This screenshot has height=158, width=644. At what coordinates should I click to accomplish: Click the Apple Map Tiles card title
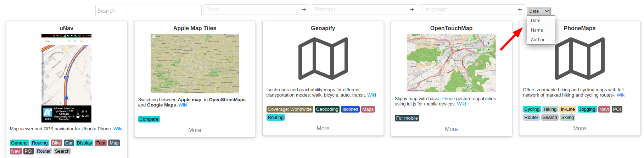[x=195, y=28]
